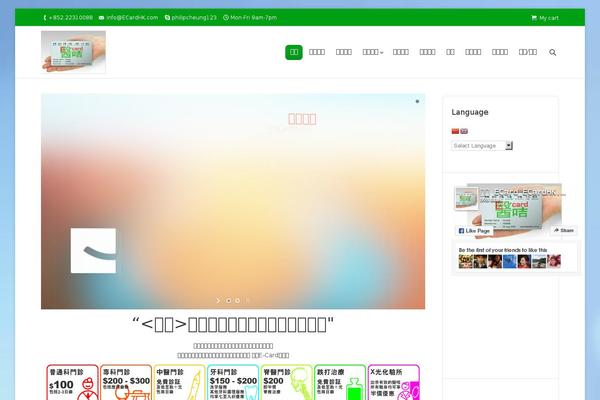Click the yellow Chinese medicine card with needle icon

180,382
